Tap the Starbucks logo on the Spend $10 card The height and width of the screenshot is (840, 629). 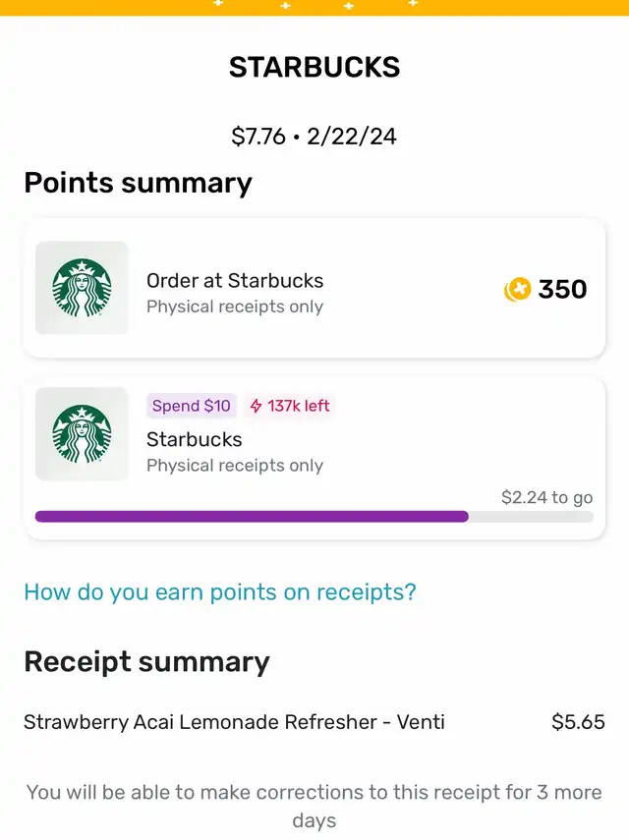coord(82,434)
